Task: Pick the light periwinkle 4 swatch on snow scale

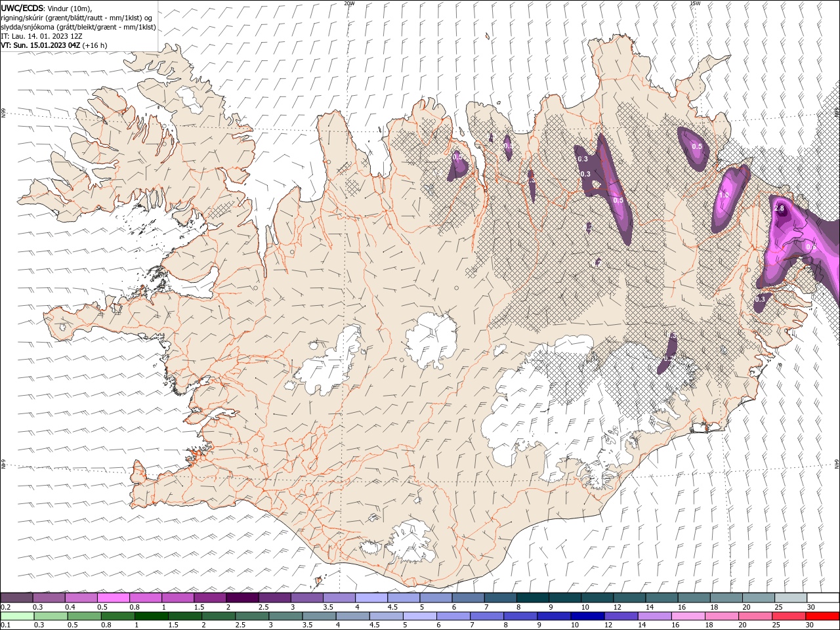Action: (x=371, y=598)
